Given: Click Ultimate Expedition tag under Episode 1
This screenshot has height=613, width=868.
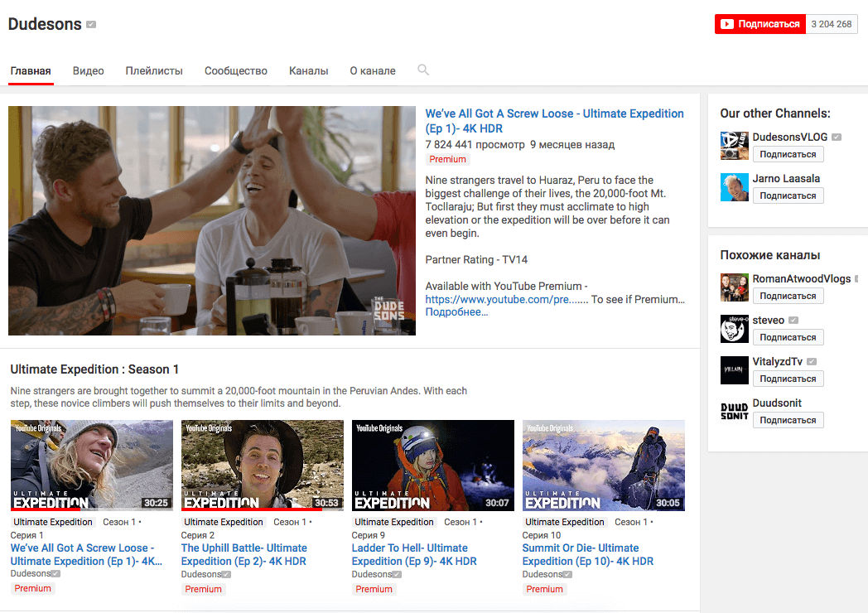Looking at the screenshot, I should coord(52,522).
